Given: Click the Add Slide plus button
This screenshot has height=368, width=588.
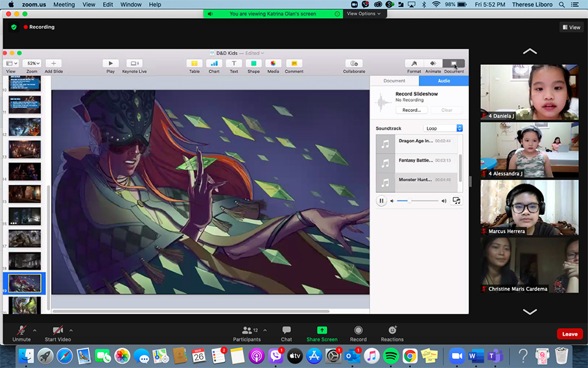Looking at the screenshot, I should point(54,64).
